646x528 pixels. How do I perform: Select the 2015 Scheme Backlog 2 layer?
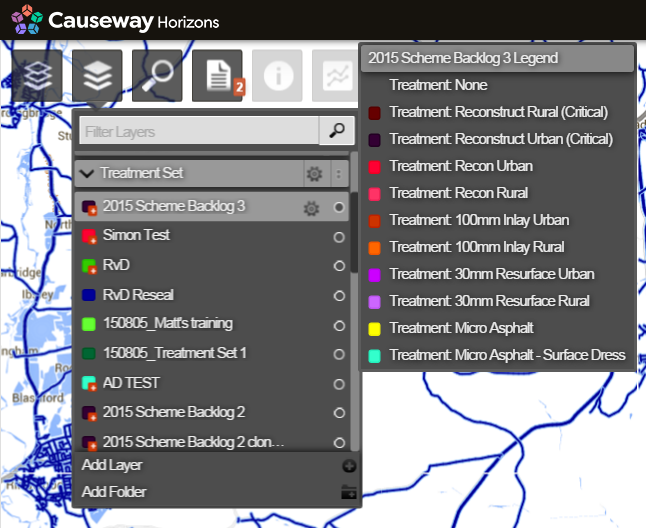pos(173,412)
